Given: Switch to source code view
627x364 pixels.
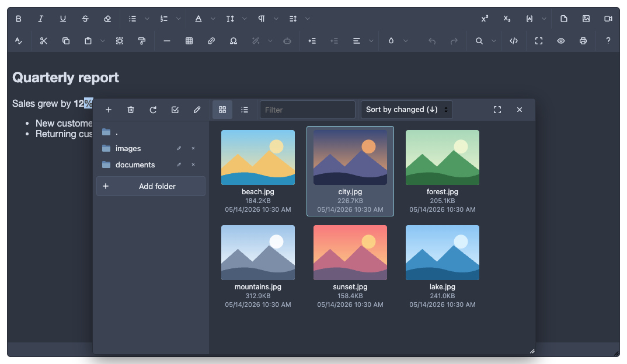Looking at the screenshot, I should 514,41.
